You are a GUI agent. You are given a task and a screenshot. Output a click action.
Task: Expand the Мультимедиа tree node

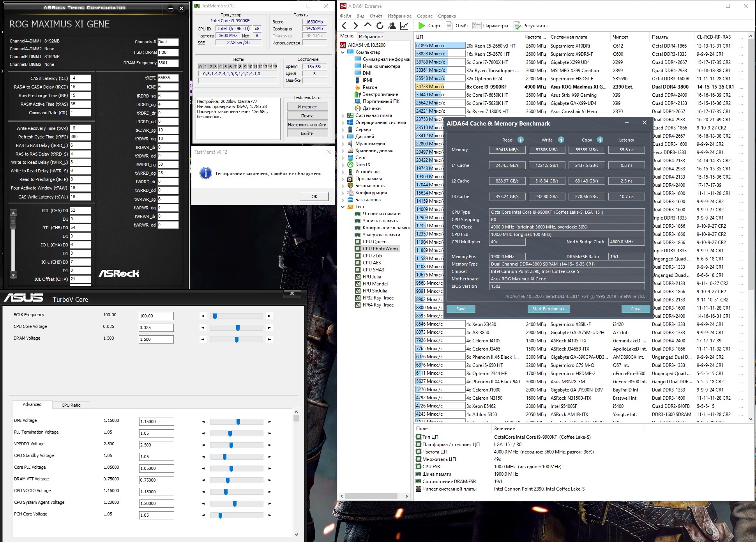point(343,143)
